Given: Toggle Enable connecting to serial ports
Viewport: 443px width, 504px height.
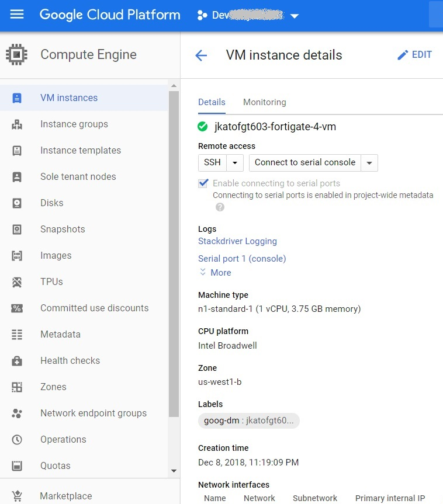Looking at the screenshot, I should click(x=203, y=183).
